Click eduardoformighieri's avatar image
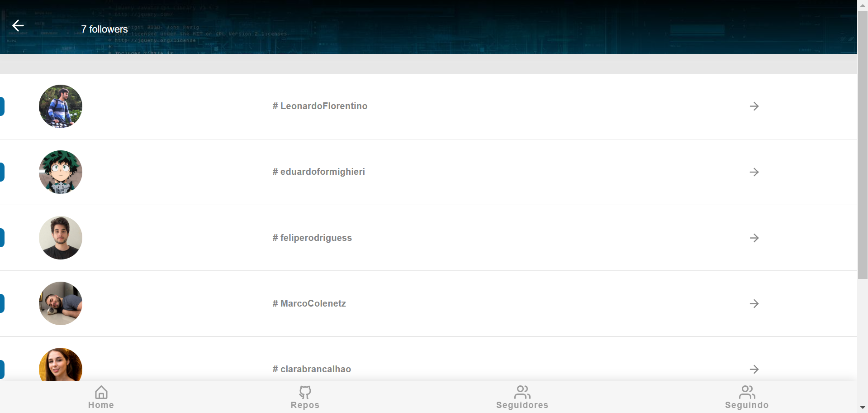 (x=60, y=172)
